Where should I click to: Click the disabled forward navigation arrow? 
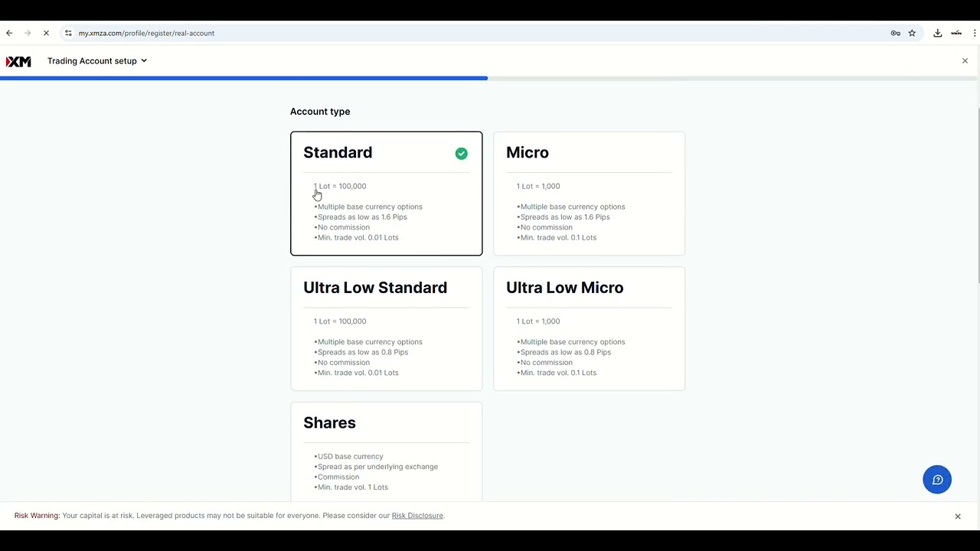tap(28, 33)
